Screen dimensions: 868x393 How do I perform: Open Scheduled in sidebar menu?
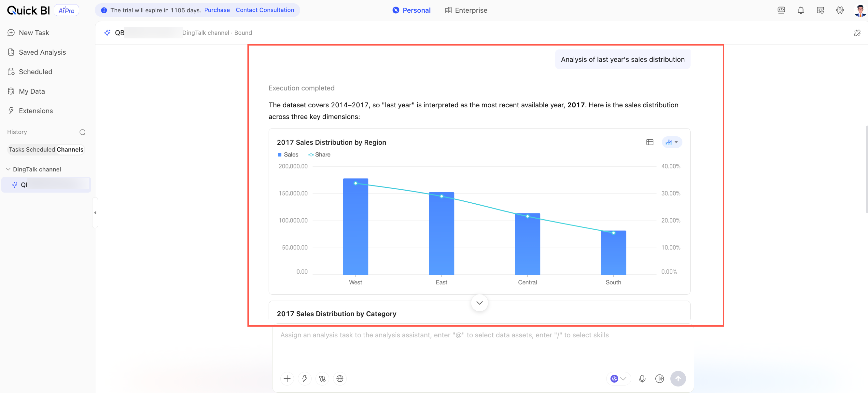tap(30, 72)
